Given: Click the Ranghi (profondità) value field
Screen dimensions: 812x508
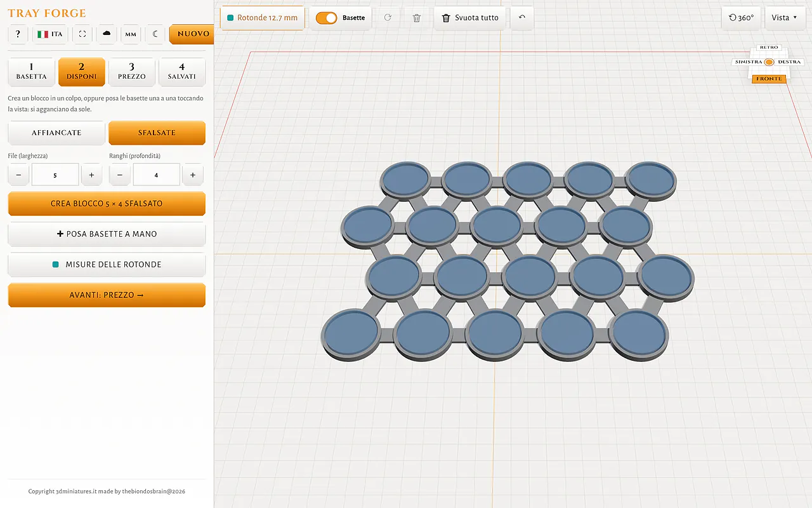Looking at the screenshot, I should pyautogui.click(x=157, y=175).
